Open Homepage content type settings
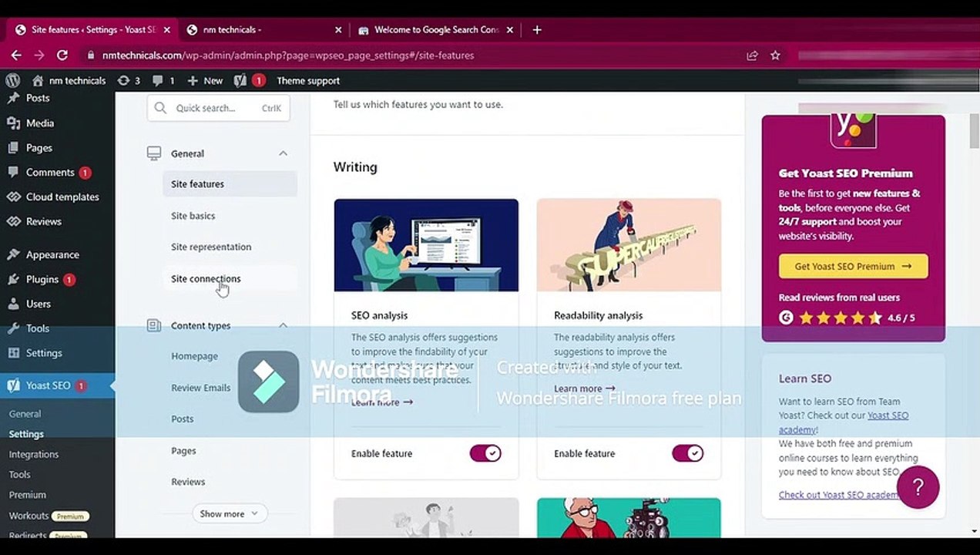 point(194,356)
